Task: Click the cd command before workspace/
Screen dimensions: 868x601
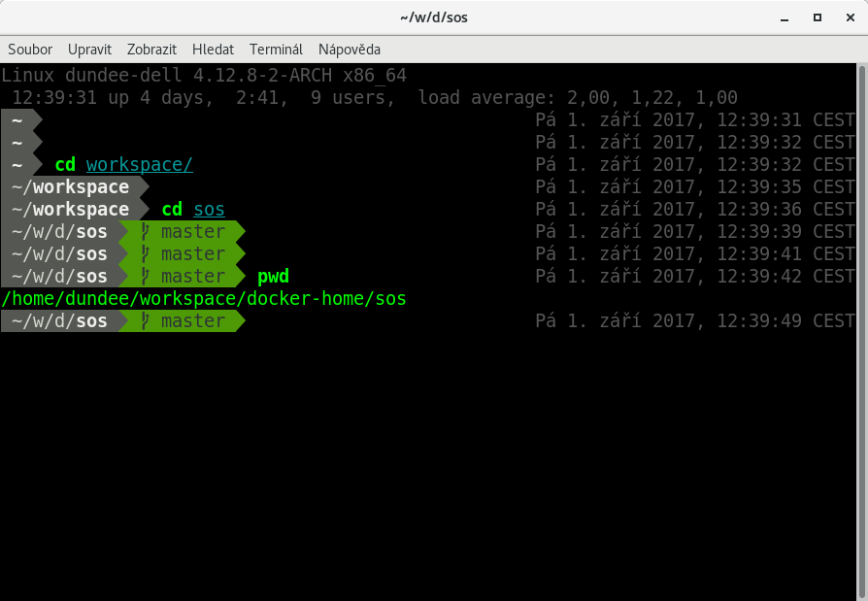Action: pos(65,164)
